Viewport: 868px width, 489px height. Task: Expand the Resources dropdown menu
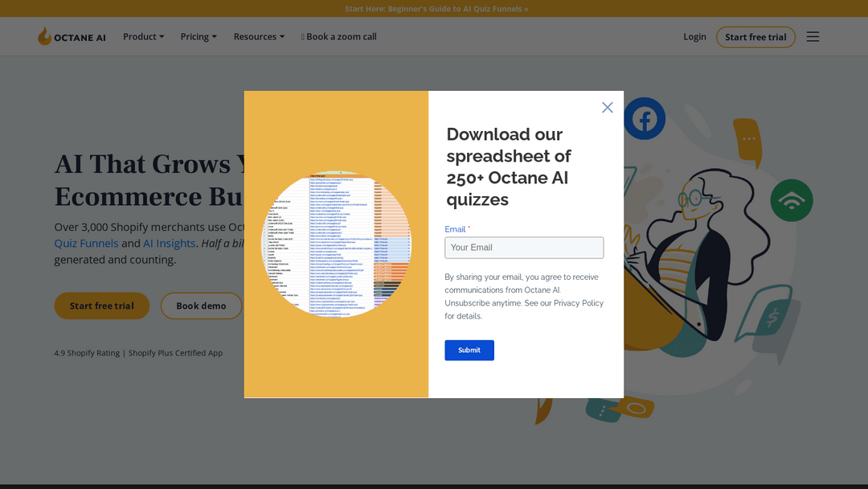(259, 37)
